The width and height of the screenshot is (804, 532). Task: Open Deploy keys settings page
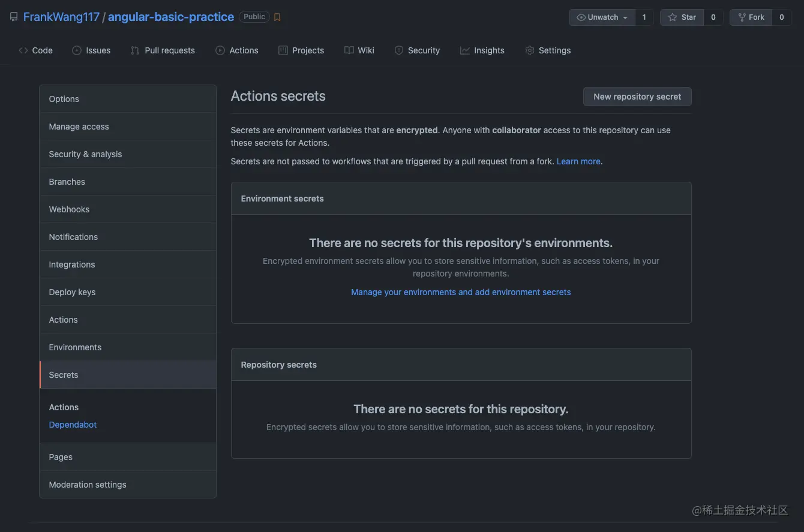coord(72,292)
